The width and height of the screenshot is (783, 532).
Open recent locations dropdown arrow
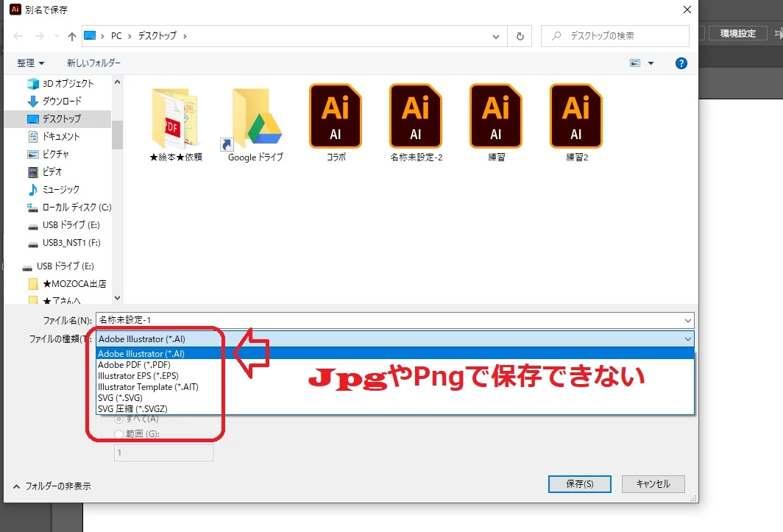[x=57, y=36]
